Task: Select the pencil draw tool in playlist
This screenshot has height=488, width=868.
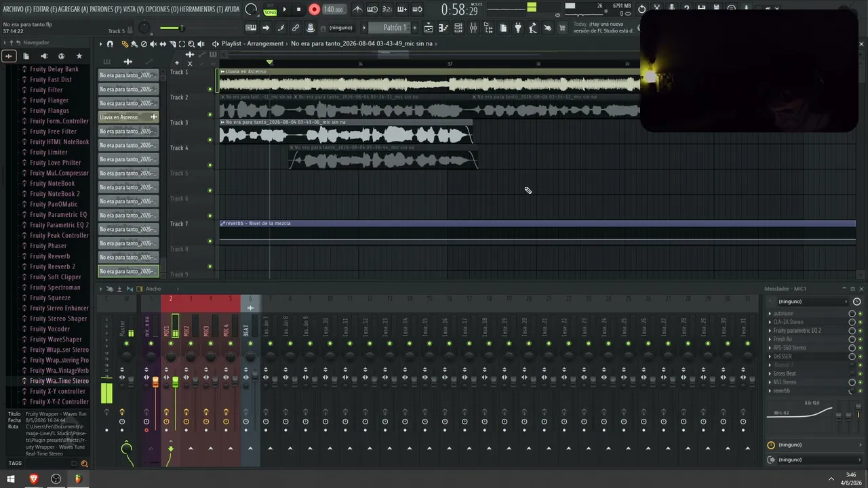Action: coord(125,44)
